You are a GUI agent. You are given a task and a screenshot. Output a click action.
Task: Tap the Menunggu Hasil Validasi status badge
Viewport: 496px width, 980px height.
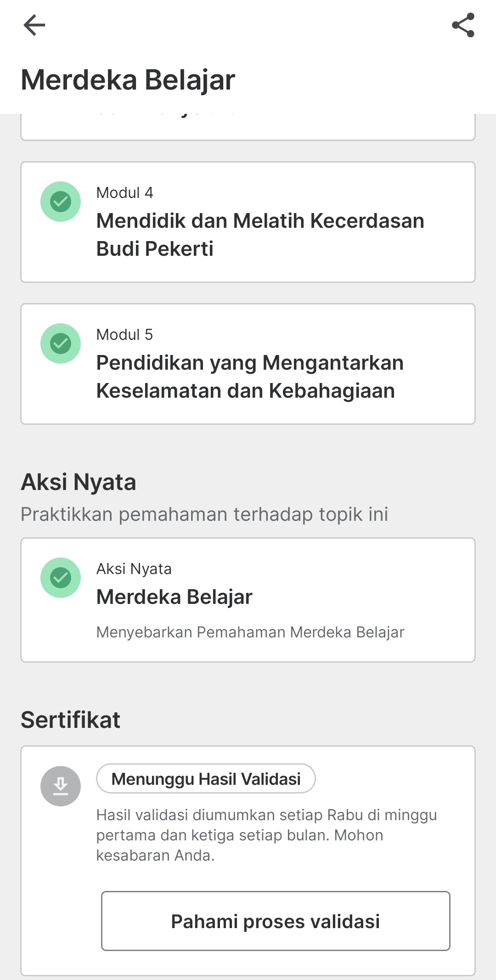pyautogui.click(x=206, y=779)
